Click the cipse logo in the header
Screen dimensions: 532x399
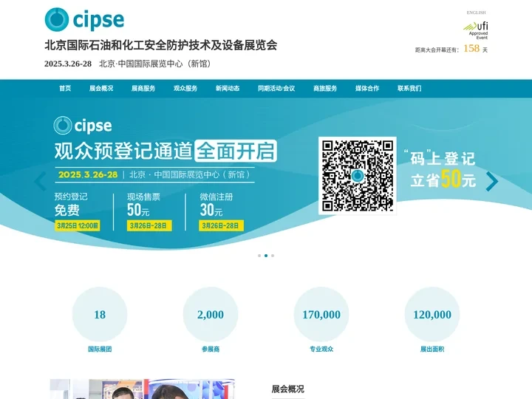pyautogui.click(x=84, y=19)
